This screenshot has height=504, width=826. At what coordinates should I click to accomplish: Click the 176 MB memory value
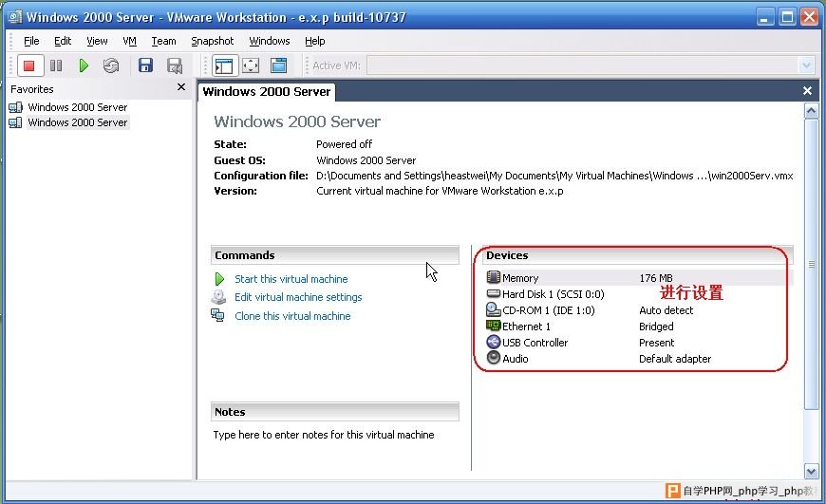coord(656,278)
